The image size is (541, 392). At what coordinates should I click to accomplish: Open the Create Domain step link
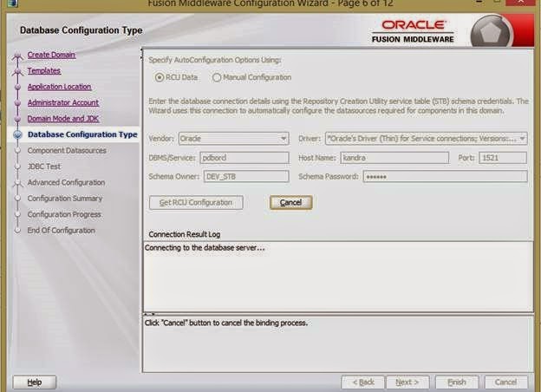tap(51, 55)
